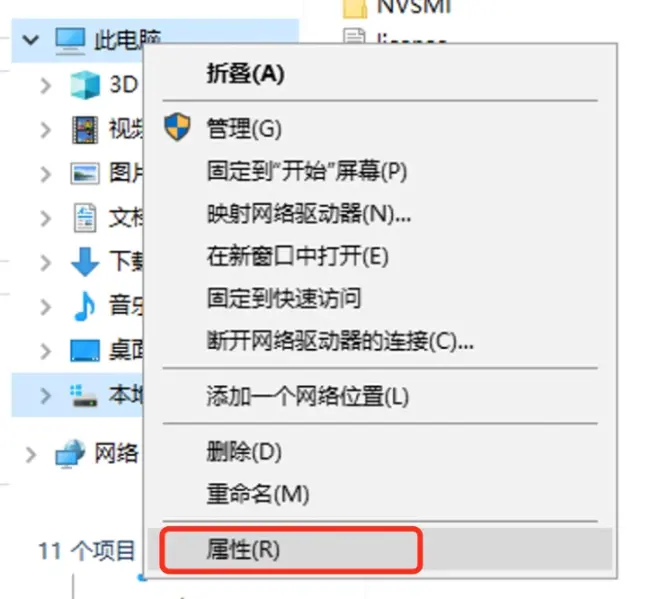Open the 3D objects folder icon
The image size is (660, 599).
pyautogui.click(x=85, y=85)
